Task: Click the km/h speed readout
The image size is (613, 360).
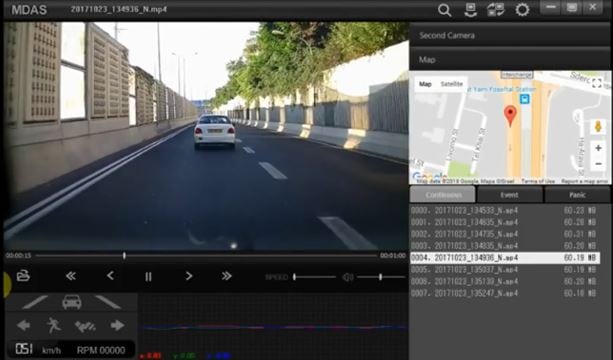Action: [38, 349]
